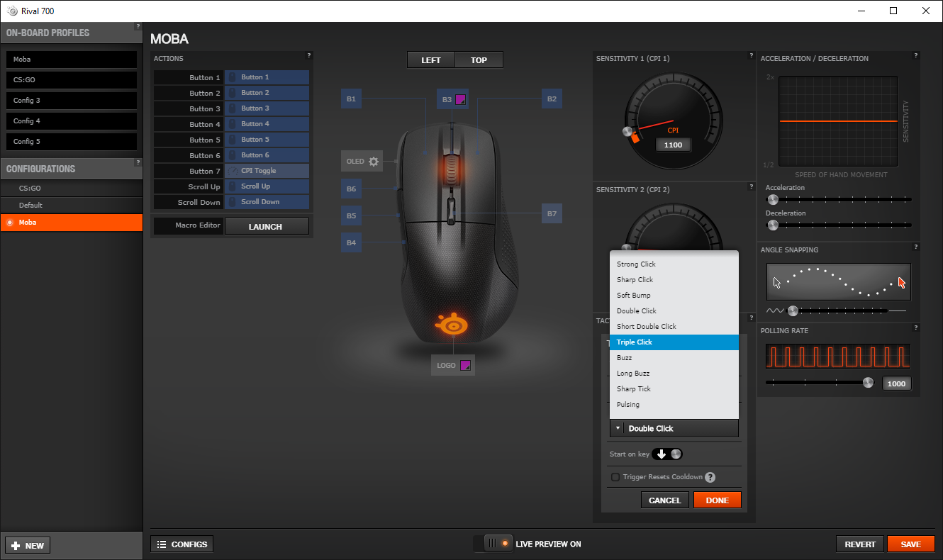Switch to the TOP mouse view tab
This screenshot has width=943, height=560.
click(479, 60)
